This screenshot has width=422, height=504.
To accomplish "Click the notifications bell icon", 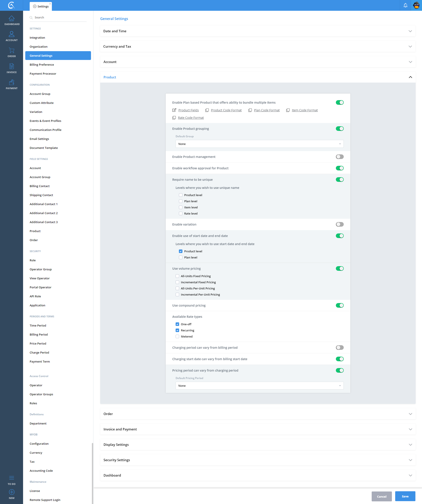I will pos(406,5).
